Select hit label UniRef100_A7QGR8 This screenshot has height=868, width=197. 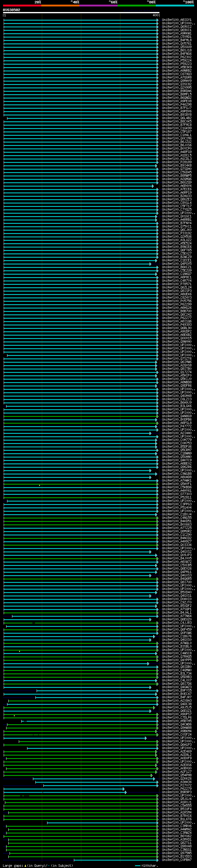tap(176, 78)
